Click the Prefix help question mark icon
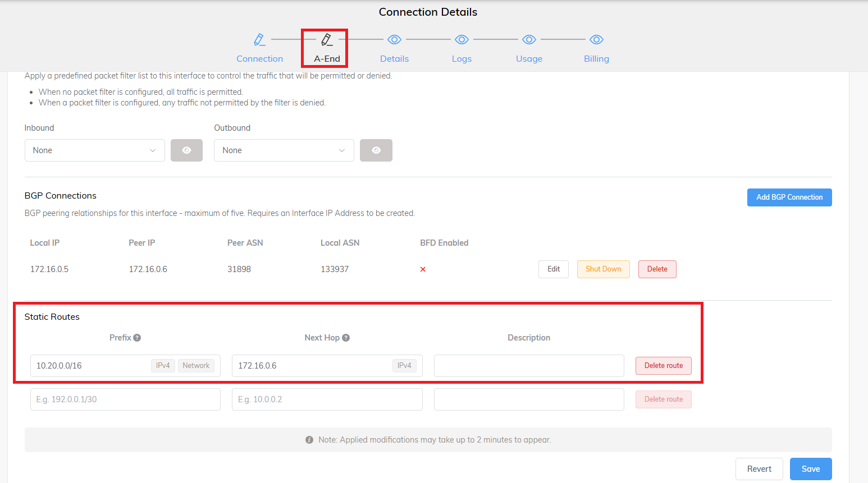This screenshot has width=868, height=483. pos(137,338)
